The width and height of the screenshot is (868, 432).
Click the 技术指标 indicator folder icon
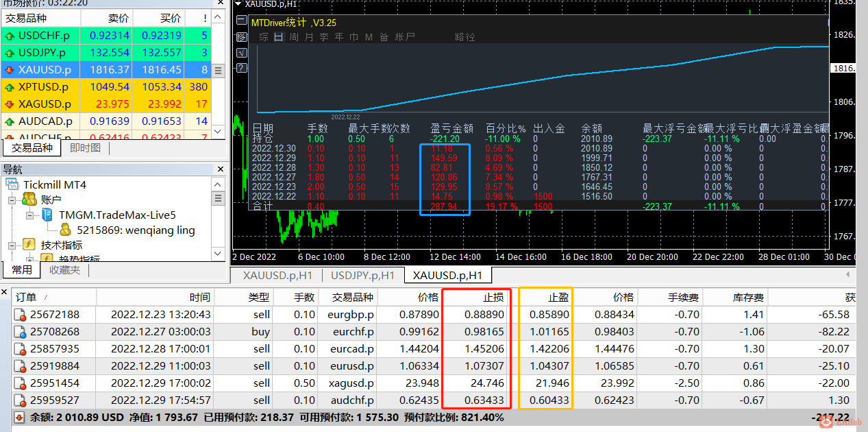click(x=29, y=245)
